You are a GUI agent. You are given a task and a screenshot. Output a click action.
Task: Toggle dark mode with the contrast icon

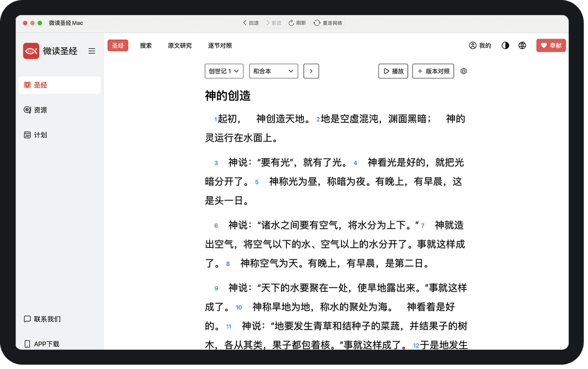505,46
